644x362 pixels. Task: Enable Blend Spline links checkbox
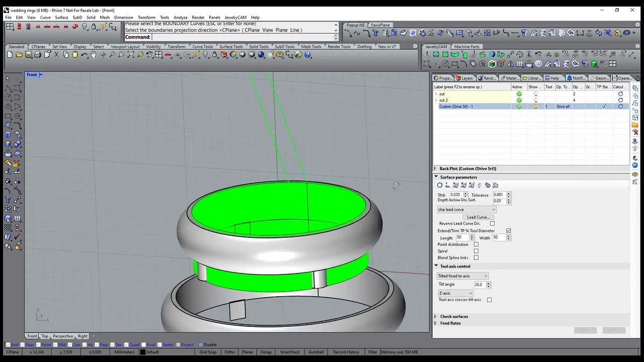476,257
